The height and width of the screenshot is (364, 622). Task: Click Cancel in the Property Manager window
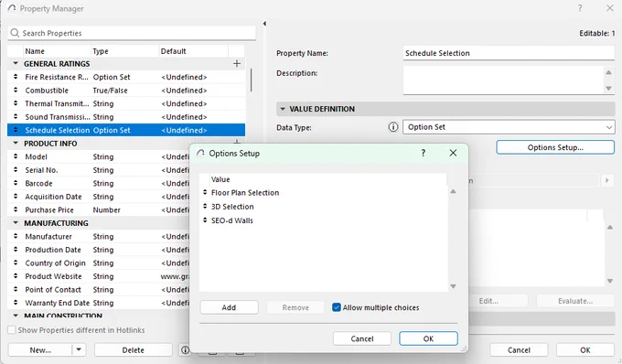[519, 349]
